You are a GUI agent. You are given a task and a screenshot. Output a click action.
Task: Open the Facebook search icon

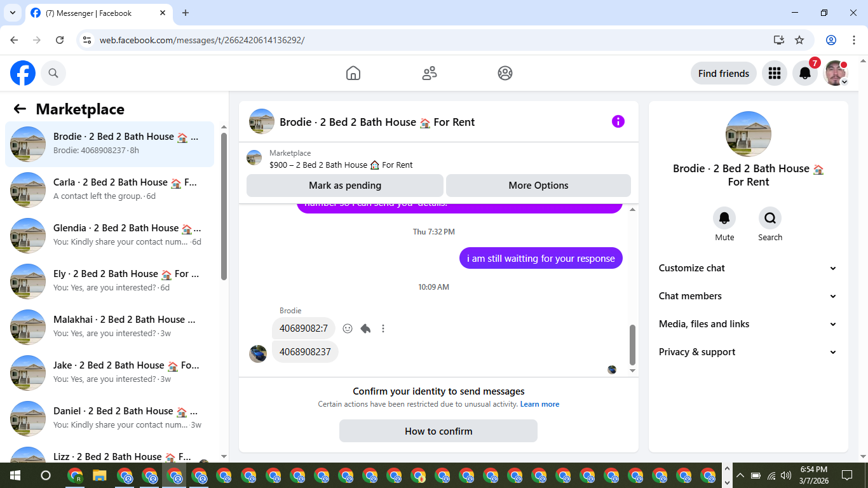point(53,73)
